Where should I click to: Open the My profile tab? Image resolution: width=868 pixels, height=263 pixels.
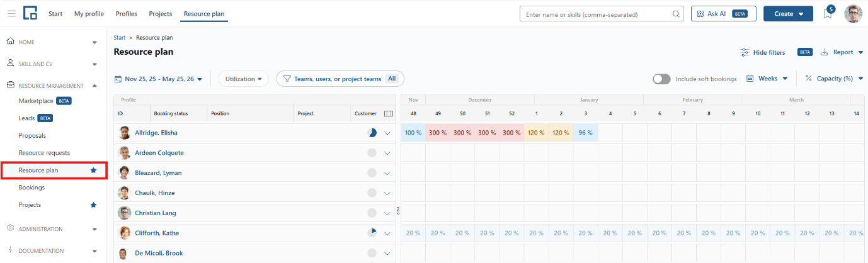pos(89,13)
